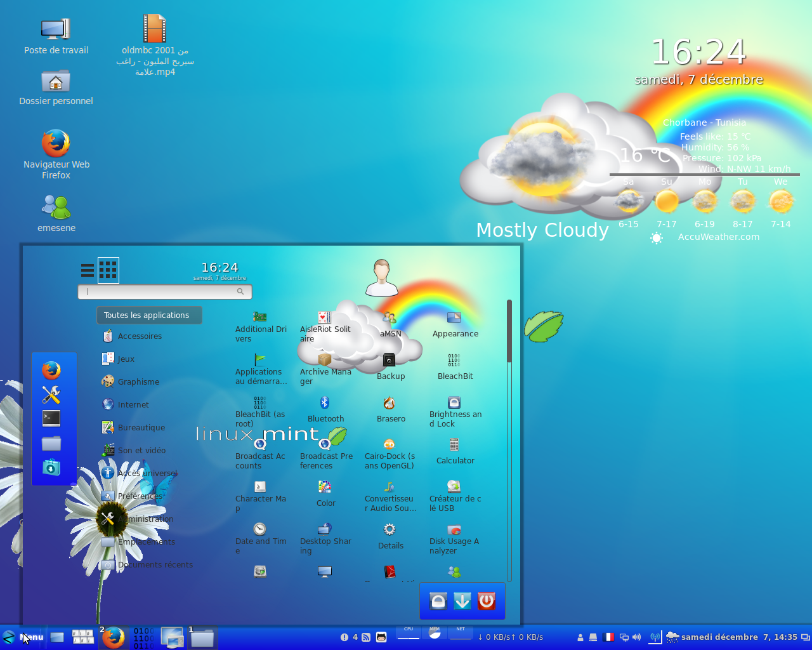Open system tools wrench icon in favorites sidebar
812x650 pixels.
pos(51,394)
